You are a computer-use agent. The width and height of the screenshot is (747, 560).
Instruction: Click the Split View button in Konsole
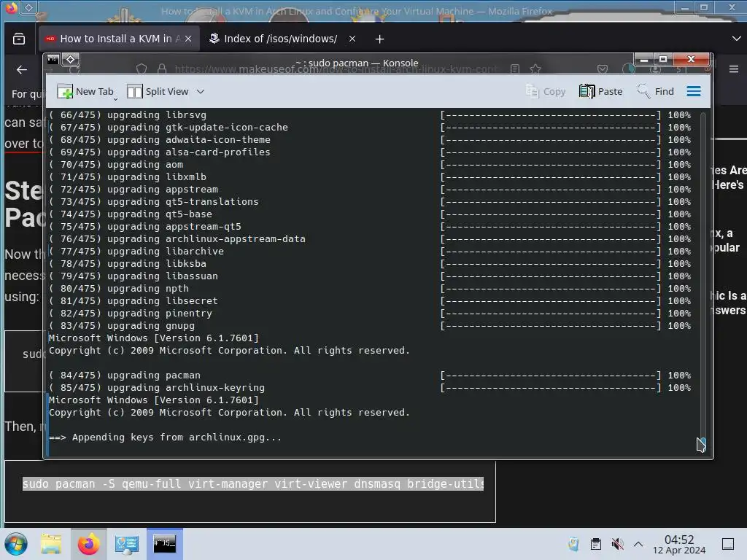click(x=158, y=91)
